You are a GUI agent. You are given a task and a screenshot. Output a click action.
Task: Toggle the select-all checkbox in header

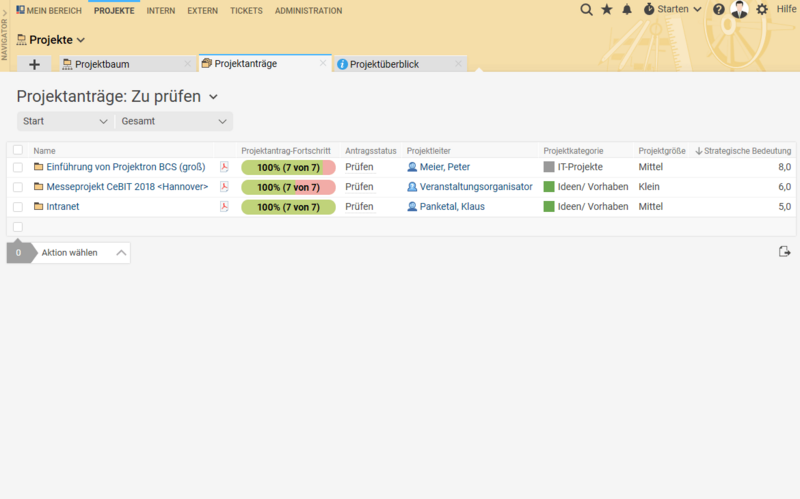(x=18, y=150)
